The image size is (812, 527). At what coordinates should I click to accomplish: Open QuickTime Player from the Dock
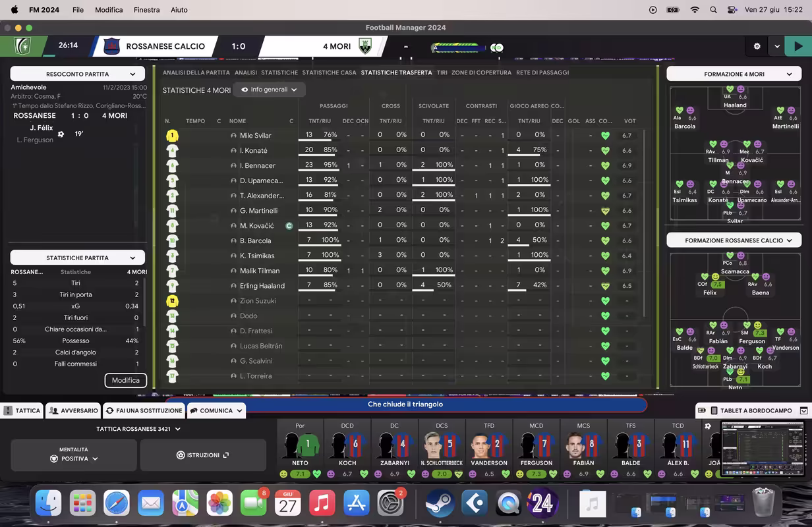[x=508, y=504]
